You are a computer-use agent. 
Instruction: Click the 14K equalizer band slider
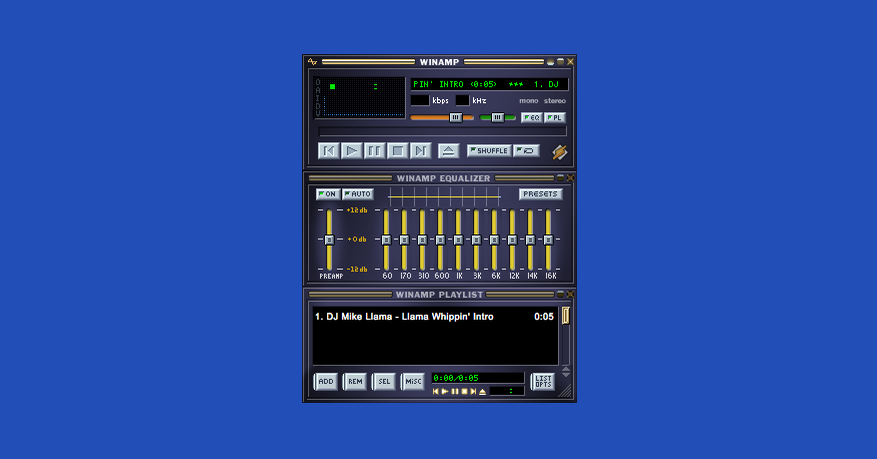530,240
